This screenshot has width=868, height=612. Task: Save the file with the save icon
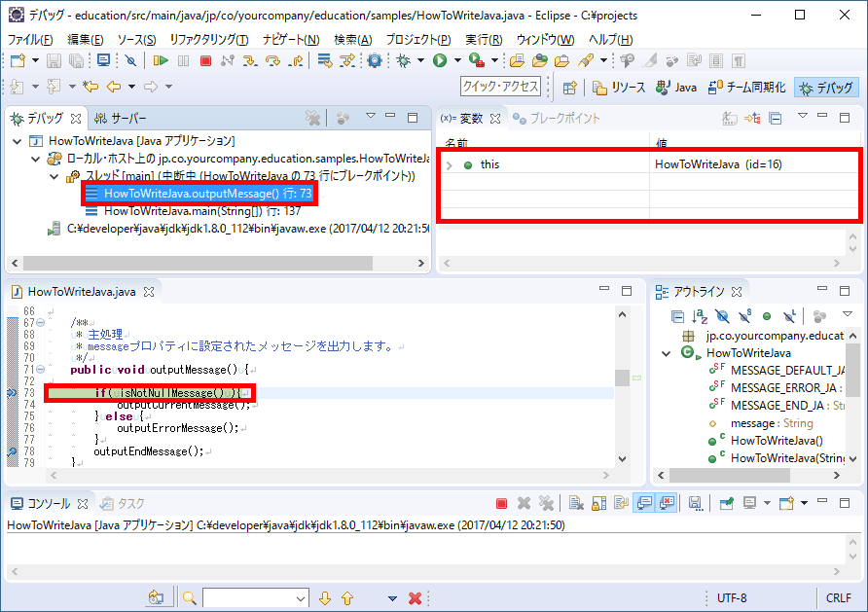pos(54,60)
